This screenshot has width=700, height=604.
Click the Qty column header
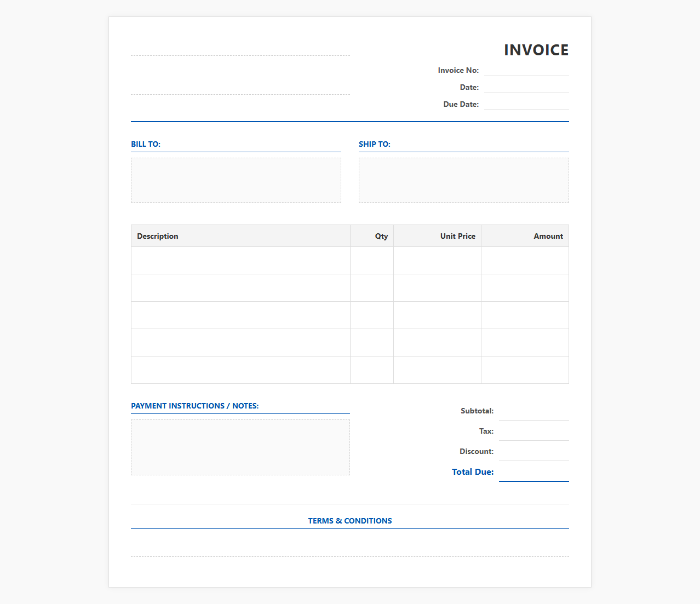click(372, 236)
